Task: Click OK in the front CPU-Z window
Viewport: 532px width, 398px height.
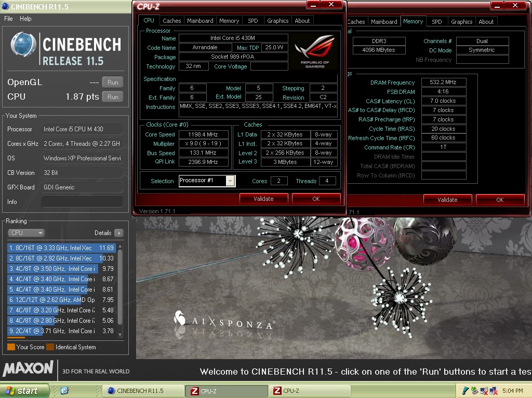Action: (x=316, y=199)
